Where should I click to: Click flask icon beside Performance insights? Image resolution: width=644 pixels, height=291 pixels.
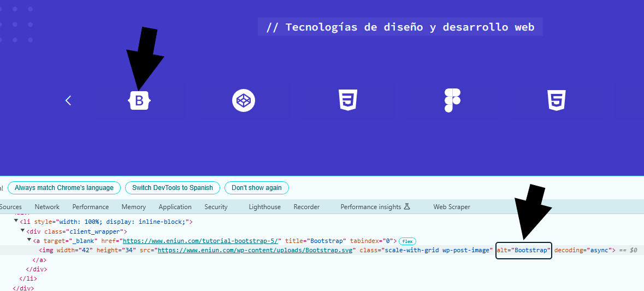click(407, 206)
